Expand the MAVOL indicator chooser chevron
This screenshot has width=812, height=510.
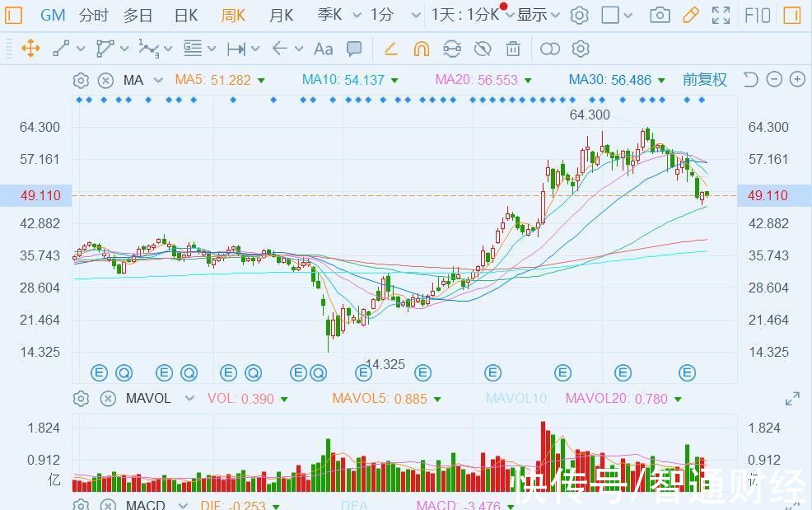click(x=189, y=399)
